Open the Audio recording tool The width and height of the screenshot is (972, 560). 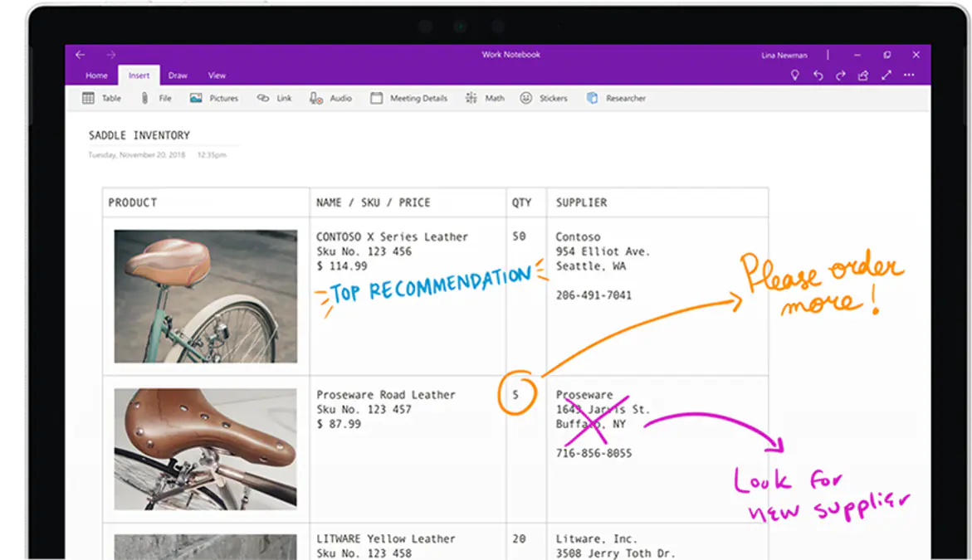pos(330,97)
